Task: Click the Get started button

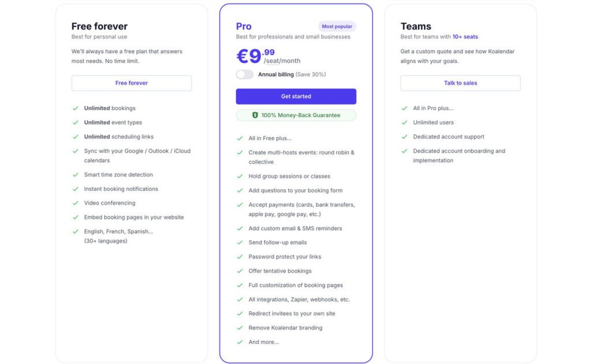Action: pos(295,96)
